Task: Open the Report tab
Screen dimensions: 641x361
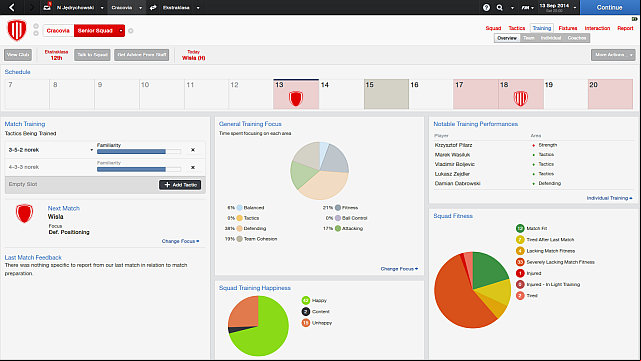Action: click(x=625, y=28)
